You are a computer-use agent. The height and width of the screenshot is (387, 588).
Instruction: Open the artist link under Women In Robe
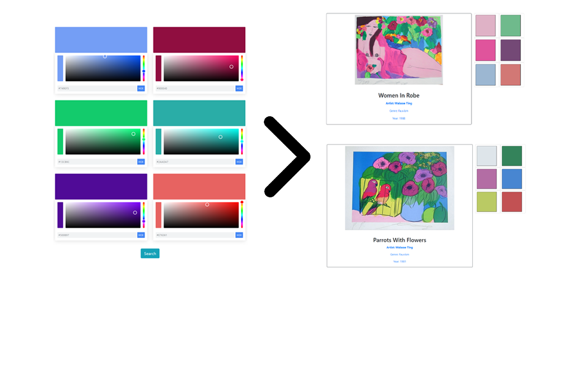coord(399,103)
